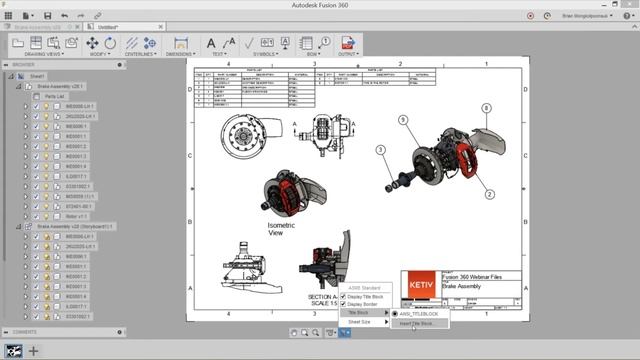Open the DIMENSIONS dropdown
Viewport: 640px width, 360px height.
(x=181, y=54)
